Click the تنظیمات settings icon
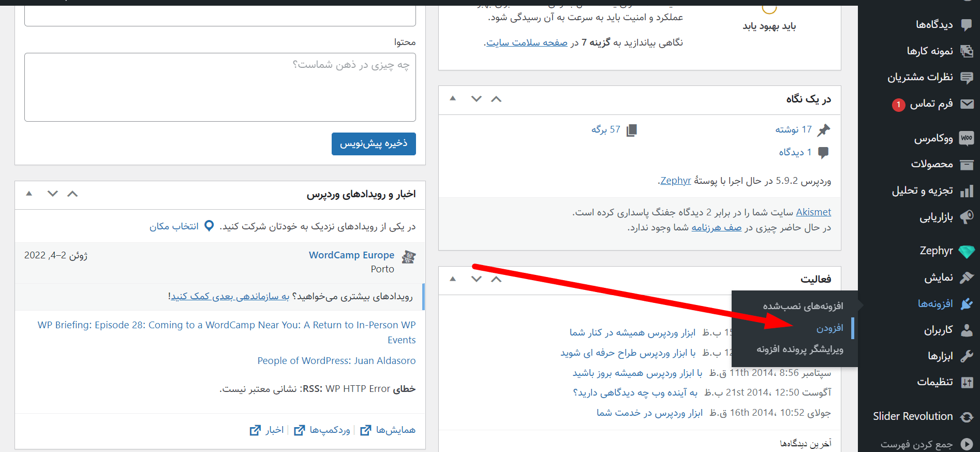This screenshot has width=980, height=452. [966, 382]
